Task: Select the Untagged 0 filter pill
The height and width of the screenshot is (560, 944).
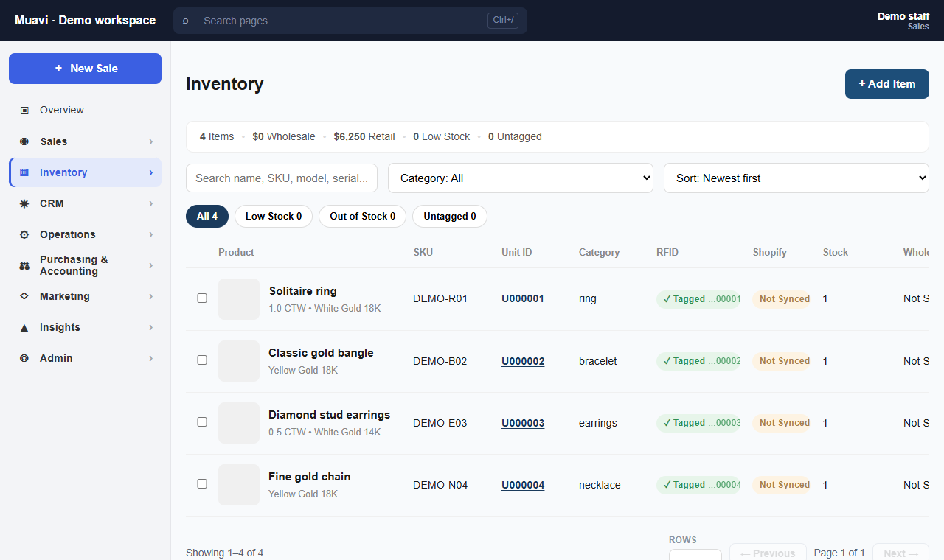Action: click(x=450, y=217)
